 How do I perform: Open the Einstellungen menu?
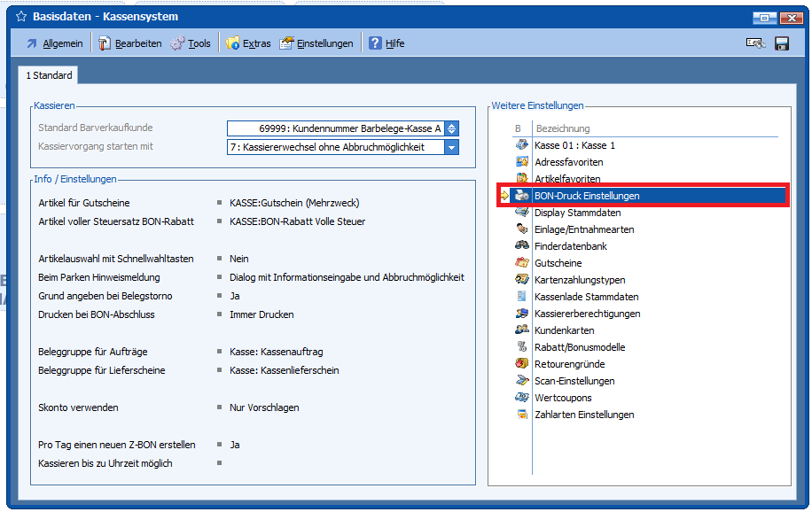(316, 43)
